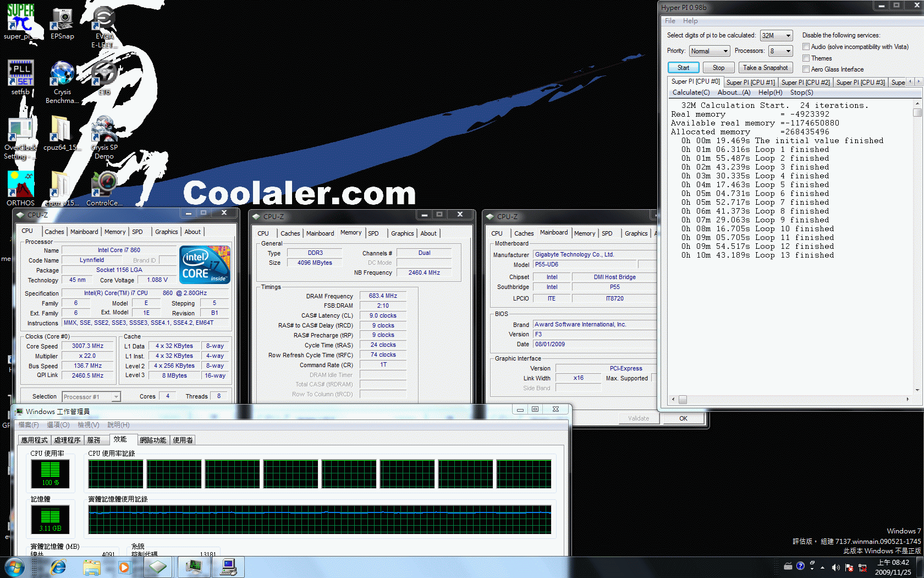Click the log scroll down arrow
Screen dimensions: 924x578
[917, 390]
